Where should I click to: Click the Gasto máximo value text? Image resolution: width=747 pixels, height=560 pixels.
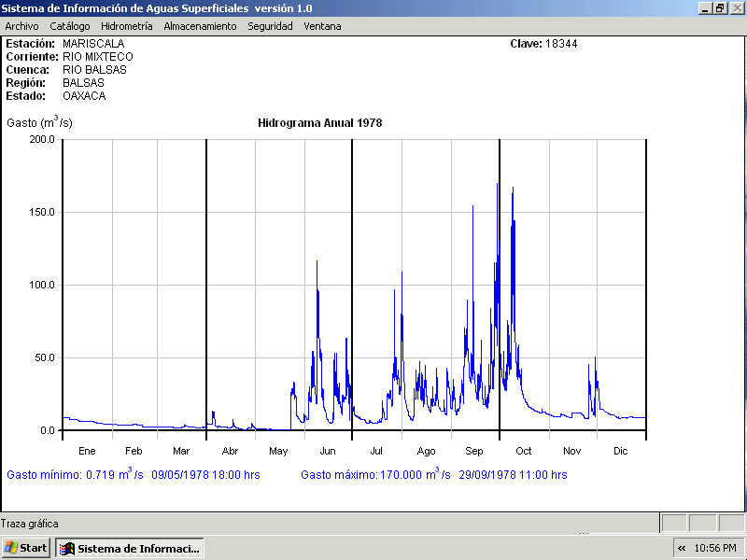[x=433, y=474]
